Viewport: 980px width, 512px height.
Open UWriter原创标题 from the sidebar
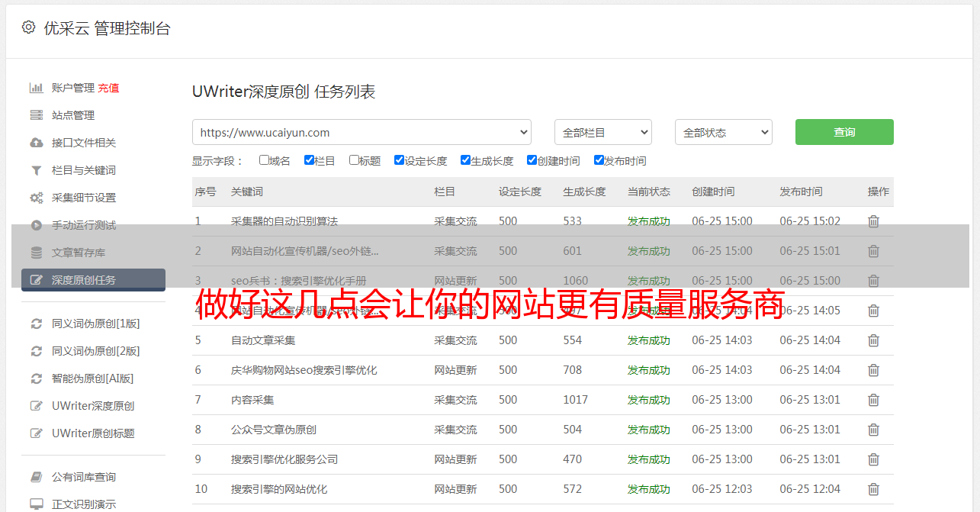(93, 433)
